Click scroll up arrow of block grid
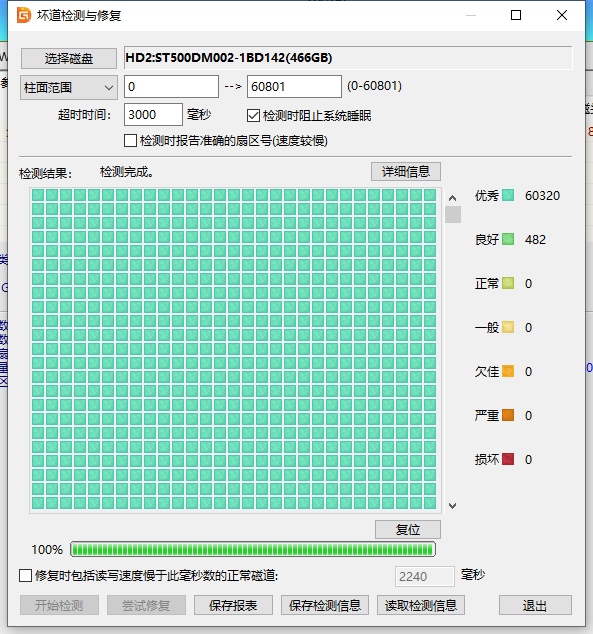The height and width of the screenshot is (634, 593). click(x=453, y=198)
